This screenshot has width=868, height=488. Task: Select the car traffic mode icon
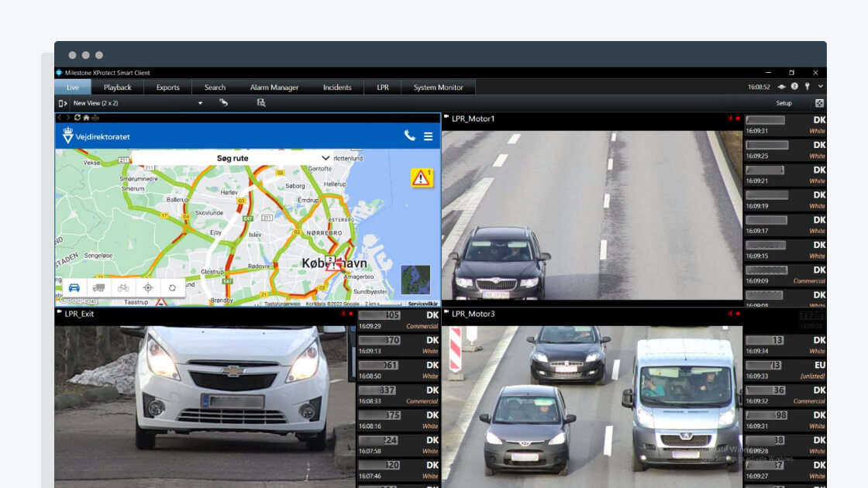(x=74, y=287)
